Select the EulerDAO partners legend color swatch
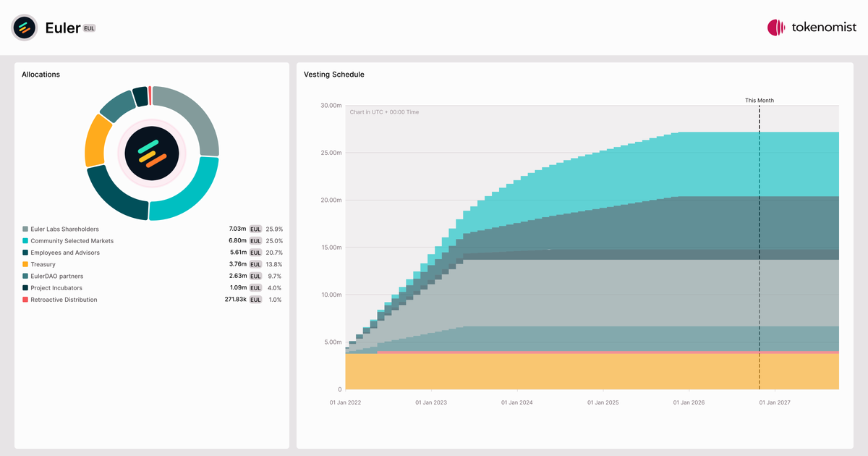This screenshot has width=868, height=456. click(x=25, y=276)
